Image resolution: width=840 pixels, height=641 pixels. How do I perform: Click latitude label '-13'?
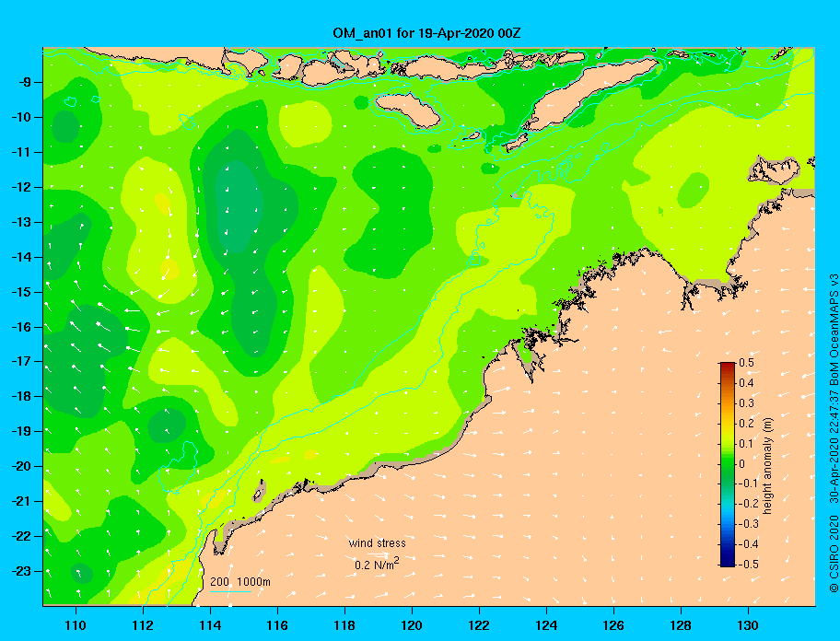click(21, 222)
